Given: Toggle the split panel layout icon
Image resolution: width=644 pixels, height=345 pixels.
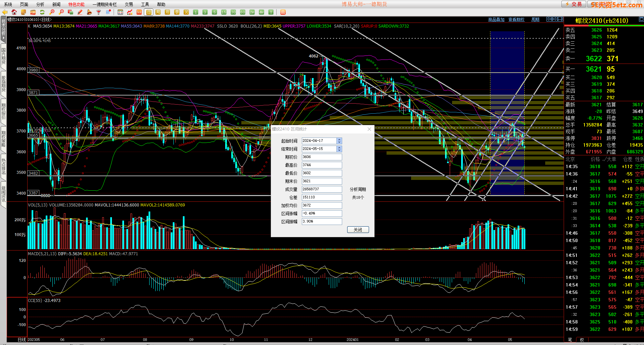Looking at the screenshot, I should pos(561,19).
